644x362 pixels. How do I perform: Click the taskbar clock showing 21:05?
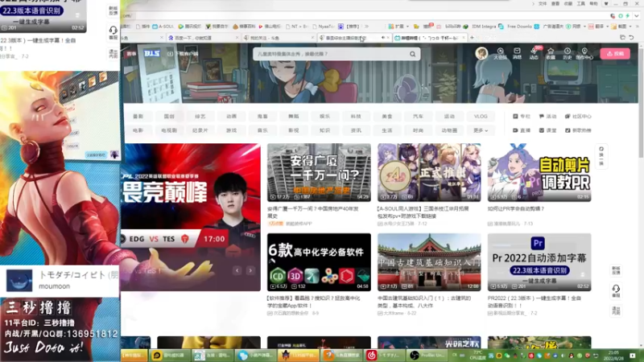[613, 355]
